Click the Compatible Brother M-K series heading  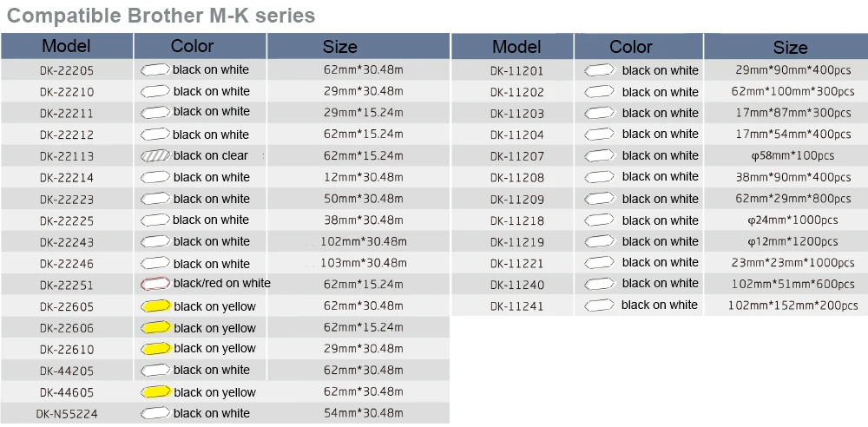click(x=161, y=16)
